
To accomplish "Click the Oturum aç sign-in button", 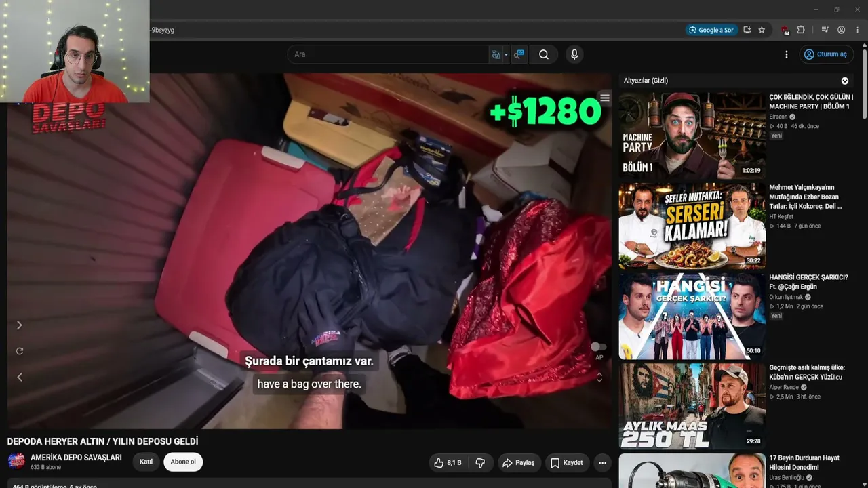I will click(826, 54).
